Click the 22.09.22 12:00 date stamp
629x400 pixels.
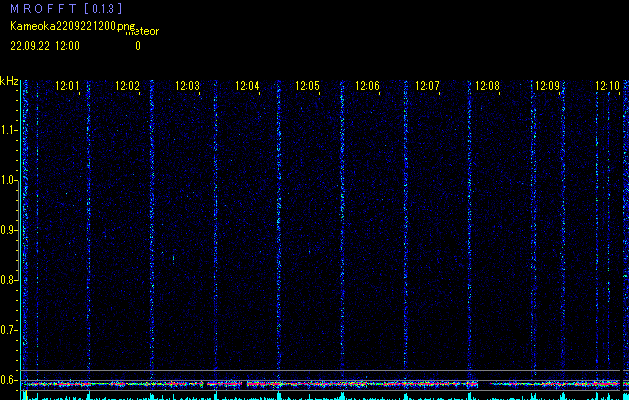(x=45, y=46)
